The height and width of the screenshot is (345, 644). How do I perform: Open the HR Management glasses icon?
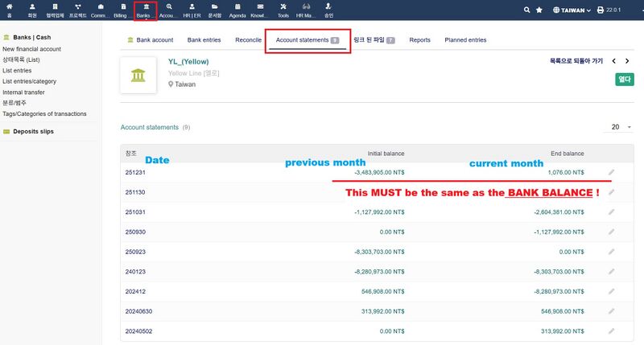click(x=306, y=6)
